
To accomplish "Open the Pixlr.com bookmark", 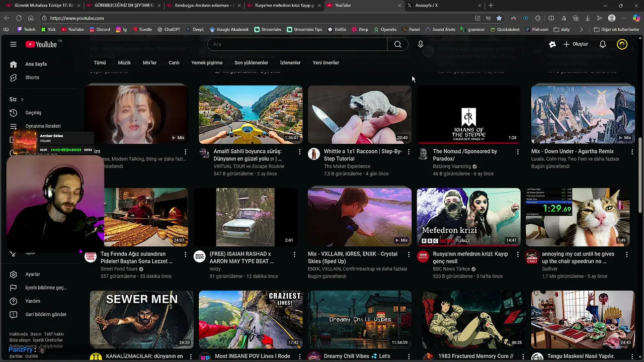I will [x=536, y=29].
